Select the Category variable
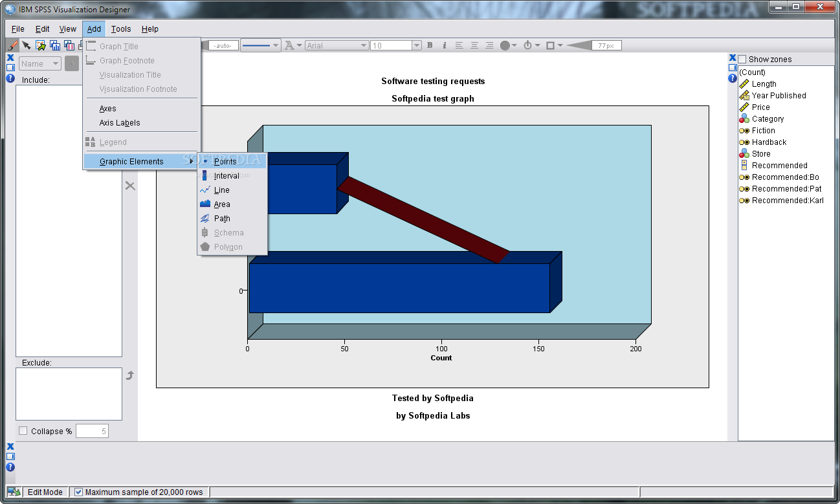Screen dimensions: 840x504 coord(762,119)
